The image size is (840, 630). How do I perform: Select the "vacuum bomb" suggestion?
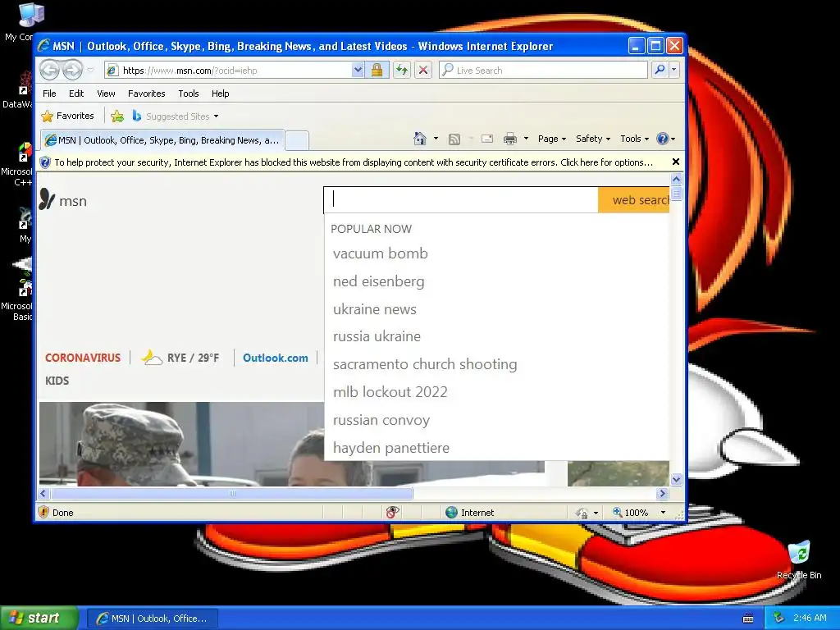tap(381, 253)
